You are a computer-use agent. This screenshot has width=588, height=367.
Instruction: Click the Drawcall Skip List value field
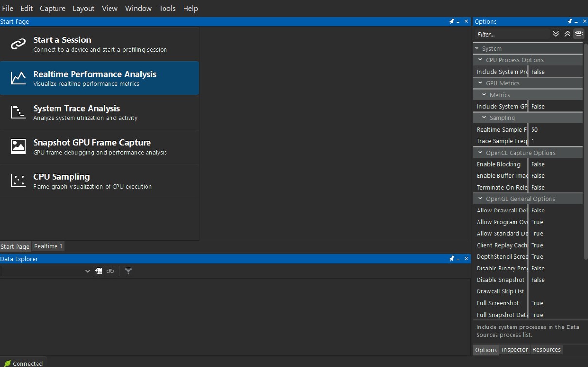(x=555, y=291)
